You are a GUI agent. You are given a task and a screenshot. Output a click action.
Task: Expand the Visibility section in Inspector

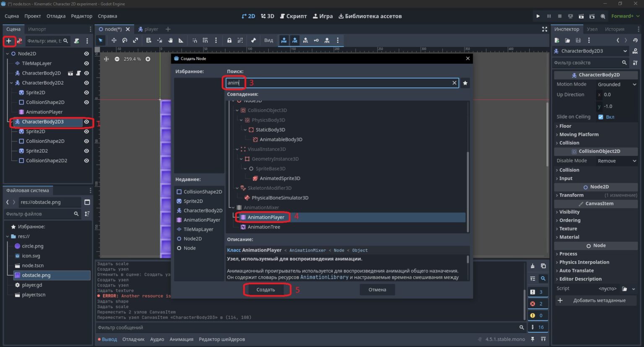[x=569, y=212]
